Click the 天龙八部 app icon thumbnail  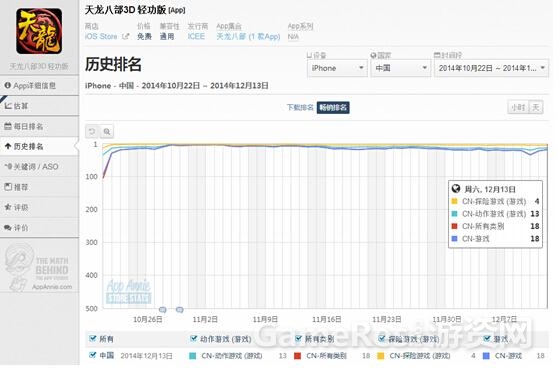(39, 32)
